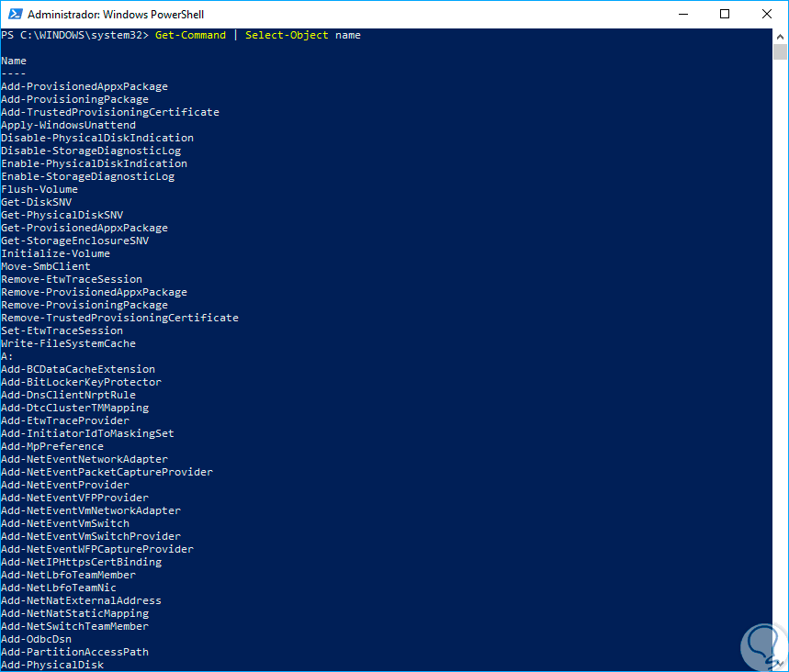This screenshot has height=672, width=789.
Task: Click 'Write-FileSystemCache' line
Action: click(x=69, y=343)
